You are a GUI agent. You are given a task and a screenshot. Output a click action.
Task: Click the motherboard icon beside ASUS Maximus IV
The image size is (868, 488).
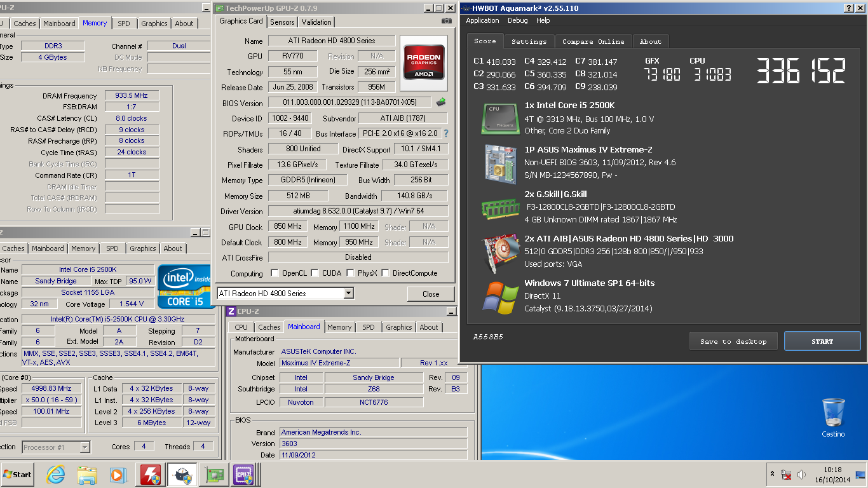(x=499, y=164)
